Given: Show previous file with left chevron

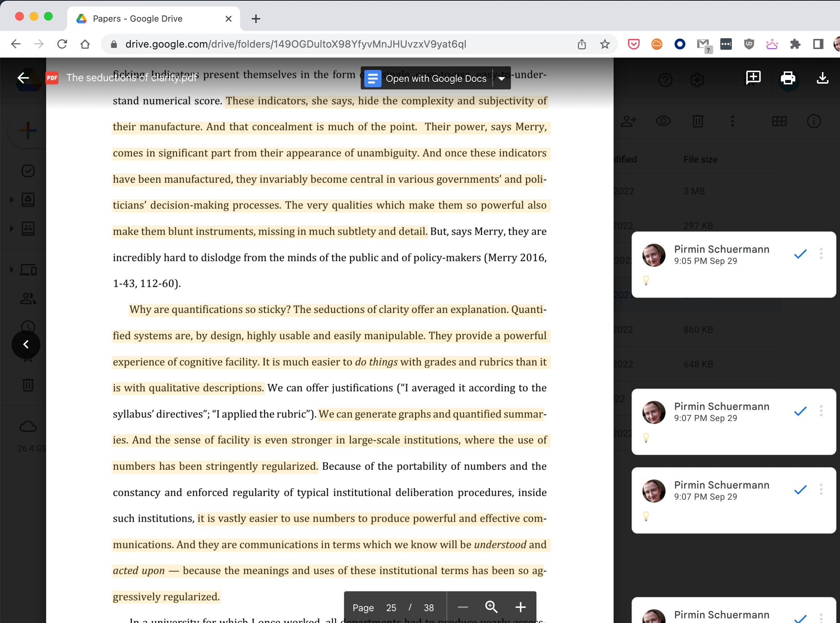Looking at the screenshot, I should click(26, 344).
